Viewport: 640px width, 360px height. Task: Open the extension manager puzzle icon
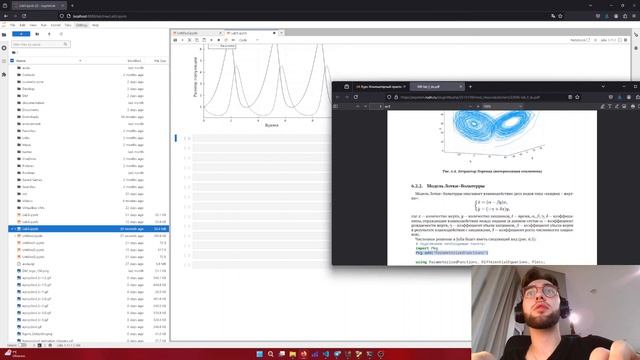click(x=4, y=74)
